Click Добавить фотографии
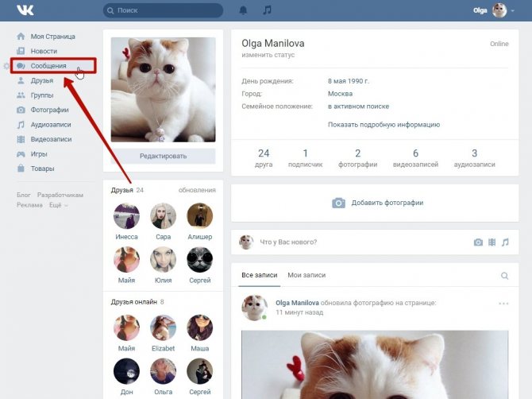 pos(387,203)
